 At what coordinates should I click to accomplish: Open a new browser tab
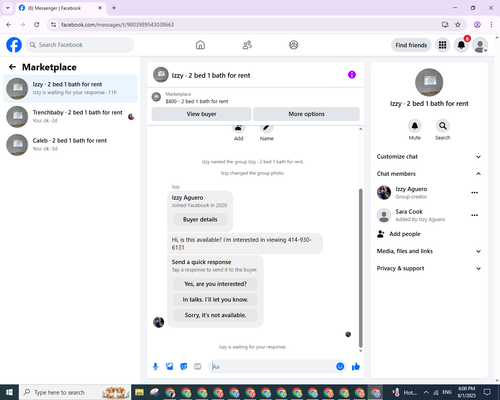[114, 8]
